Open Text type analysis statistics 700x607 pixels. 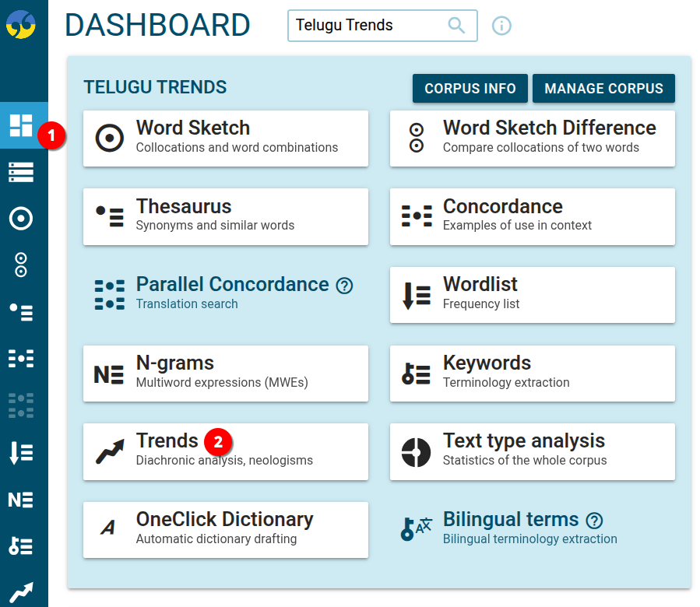532,451
